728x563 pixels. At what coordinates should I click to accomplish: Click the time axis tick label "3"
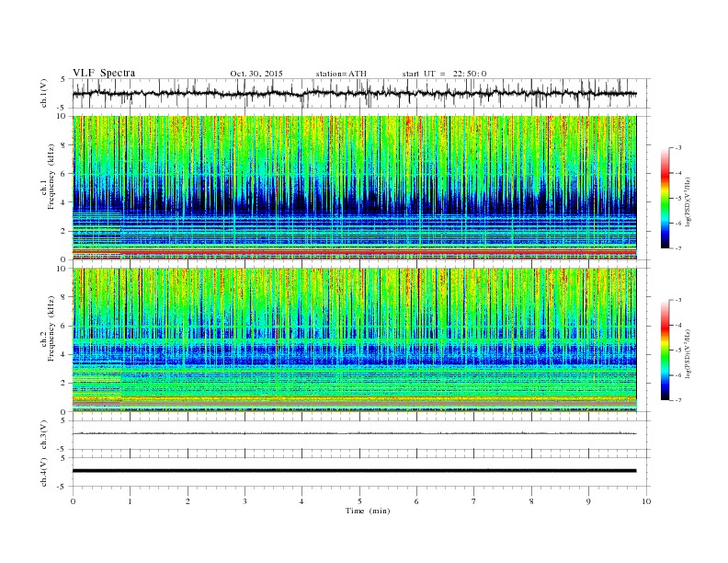245,501
